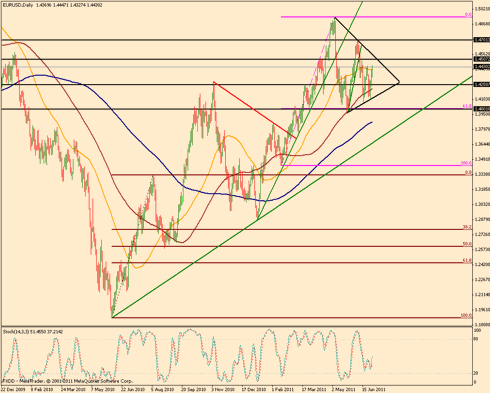
Task: Click the 22 Jun 2010 date label
Action: coord(132,389)
